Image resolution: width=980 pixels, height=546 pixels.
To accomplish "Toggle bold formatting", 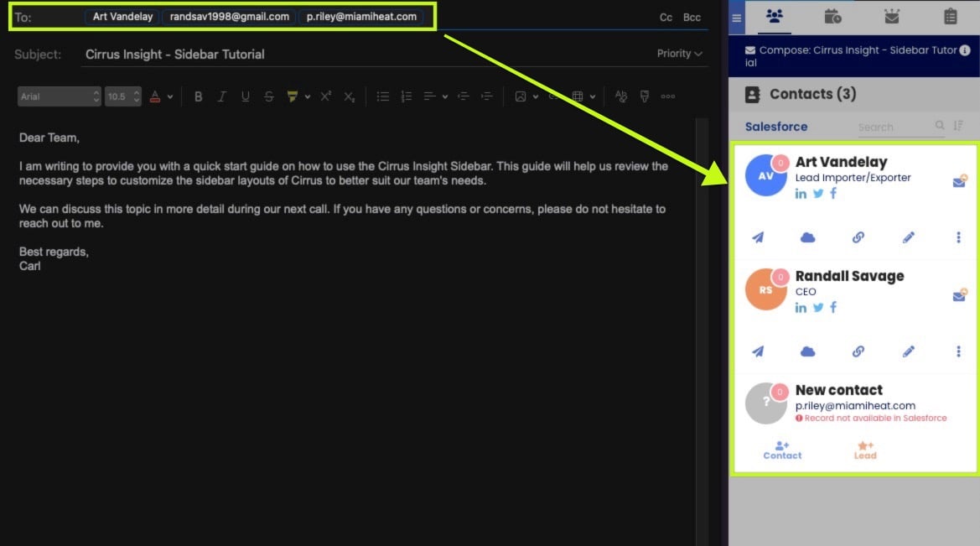I will [x=198, y=96].
